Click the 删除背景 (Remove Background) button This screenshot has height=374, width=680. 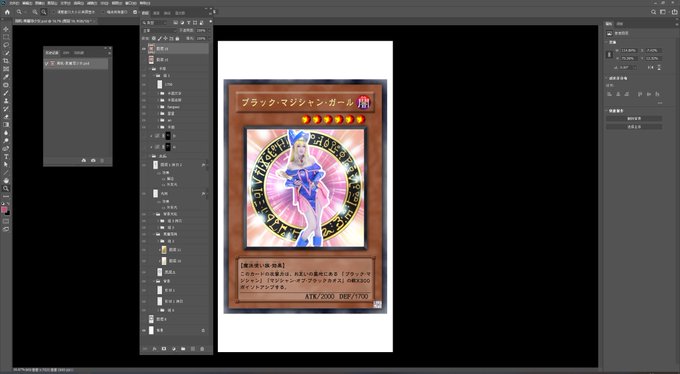tap(634, 118)
